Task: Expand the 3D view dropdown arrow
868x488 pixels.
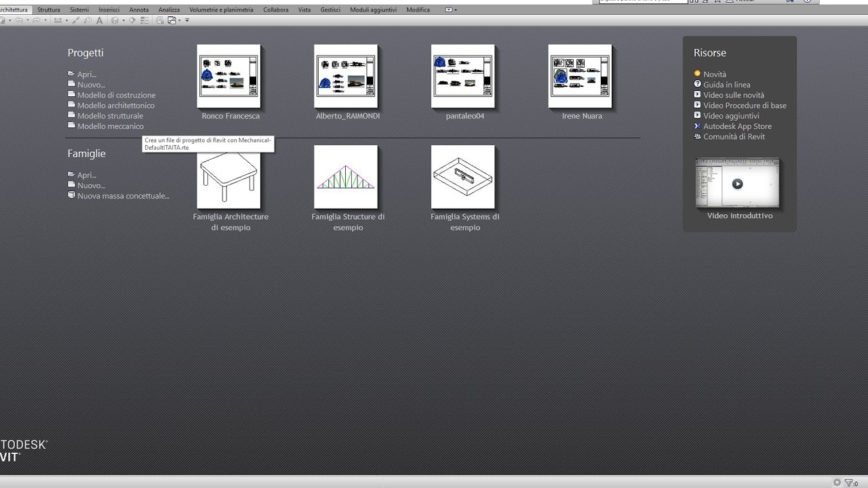Action: [x=123, y=20]
